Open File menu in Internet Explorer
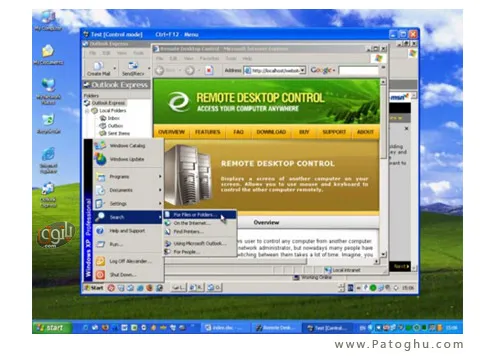The height and width of the screenshot is (360, 480). coord(160,58)
